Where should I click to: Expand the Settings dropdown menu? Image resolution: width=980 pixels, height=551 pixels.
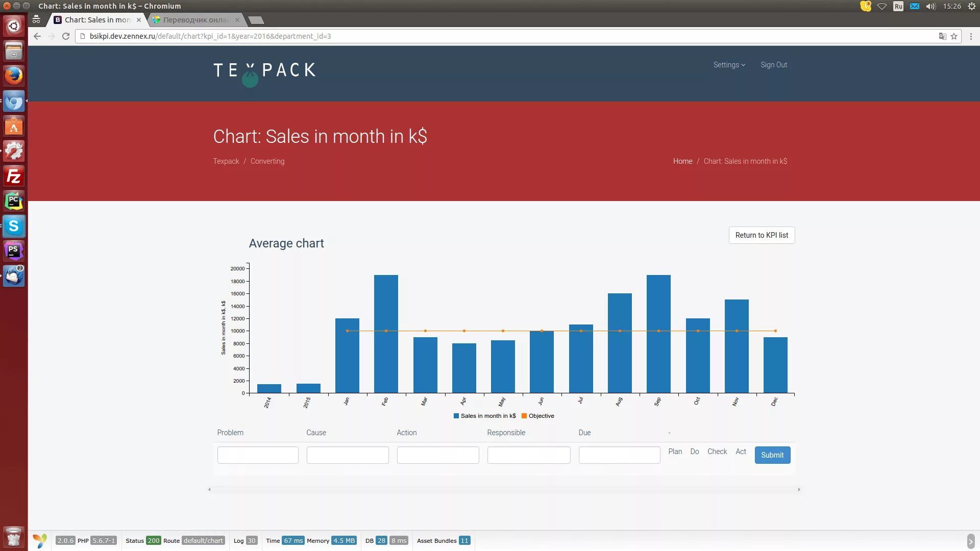point(729,65)
